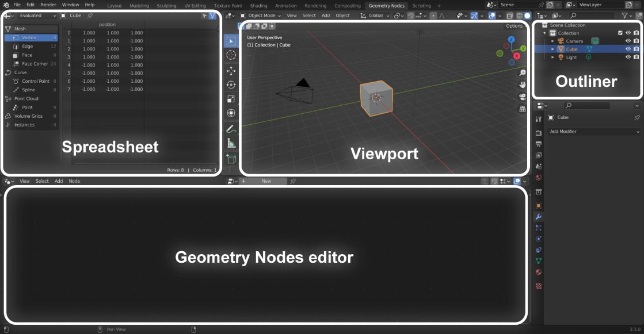Open the Global transform orientation dropdown

pyautogui.click(x=375, y=16)
